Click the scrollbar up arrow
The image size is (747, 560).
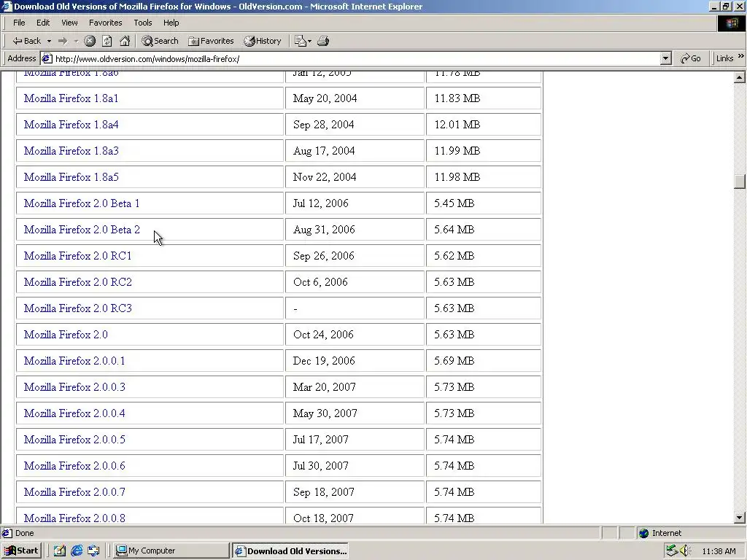pos(740,77)
